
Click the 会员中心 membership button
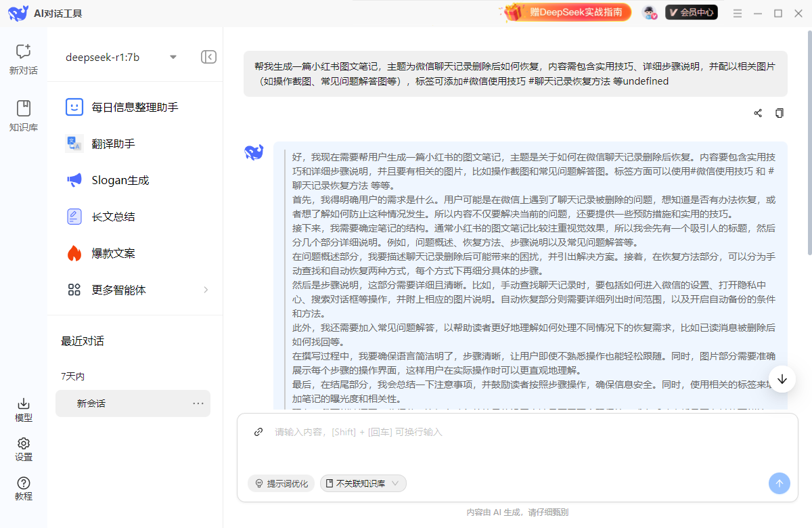691,12
